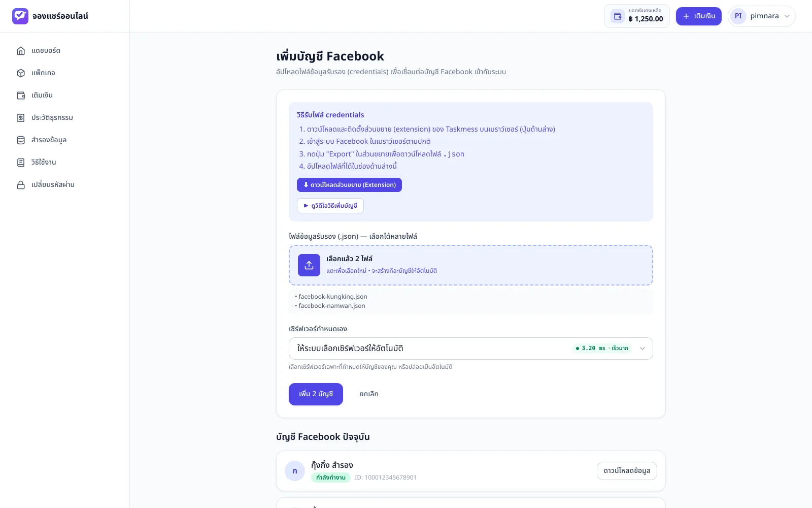812x508 pixels.
Task: Click the database icon beside สำรองข้อมูล
Action: (21, 140)
